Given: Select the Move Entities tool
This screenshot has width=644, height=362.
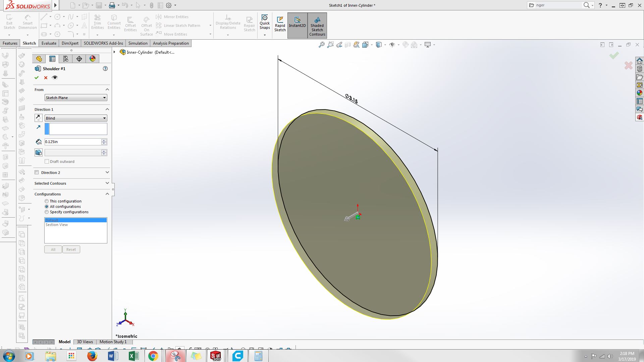Looking at the screenshot, I should [x=171, y=34].
